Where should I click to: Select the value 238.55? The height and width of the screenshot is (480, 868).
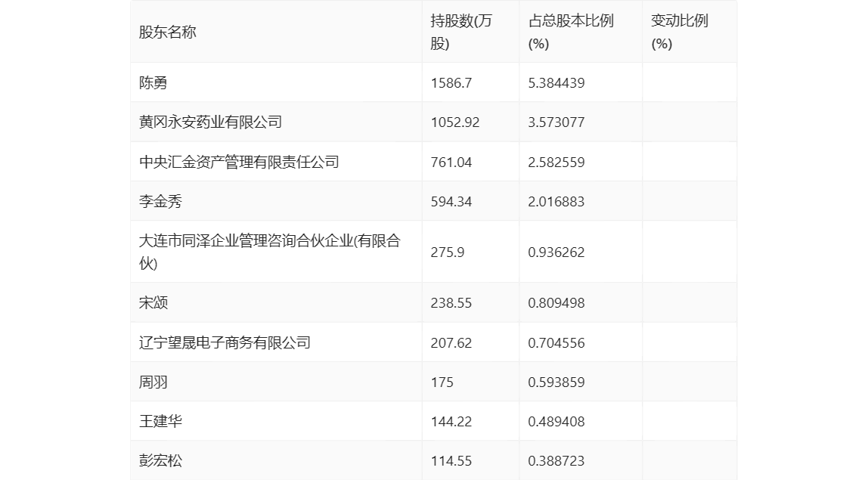pyautogui.click(x=451, y=303)
